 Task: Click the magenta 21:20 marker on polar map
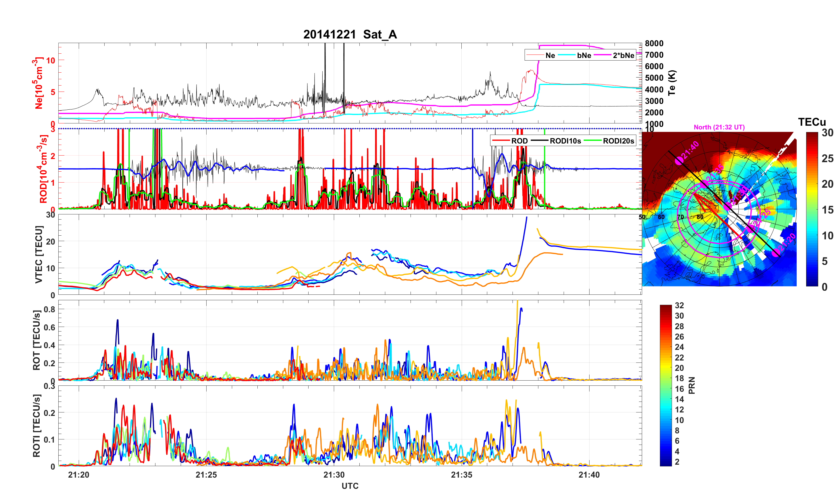[x=776, y=253]
